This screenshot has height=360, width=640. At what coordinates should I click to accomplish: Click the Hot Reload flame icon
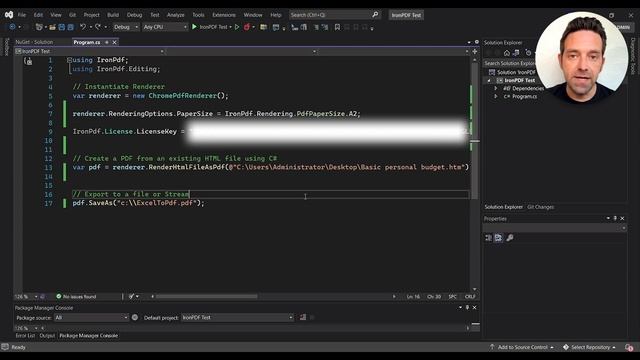tap(247, 27)
